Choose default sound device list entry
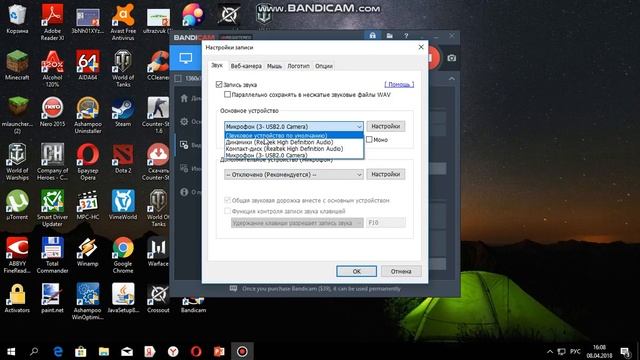The height and width of the screenshot is (360, 640). coord(293,136)
